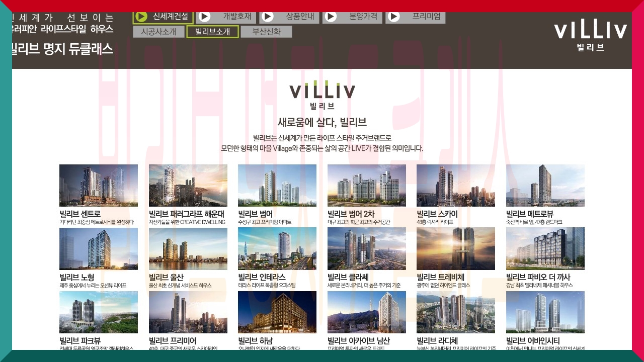The image size is (644, 362).
Task: Click the play icon beside 프리미엄
Action: [394, 17]
